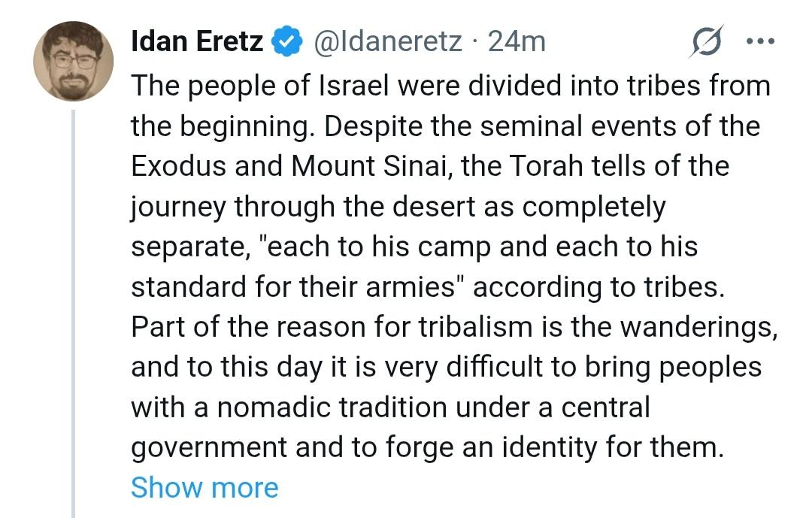Open the three-dot more options menu
Screen dimensions: 812x518
coord(762,41)
